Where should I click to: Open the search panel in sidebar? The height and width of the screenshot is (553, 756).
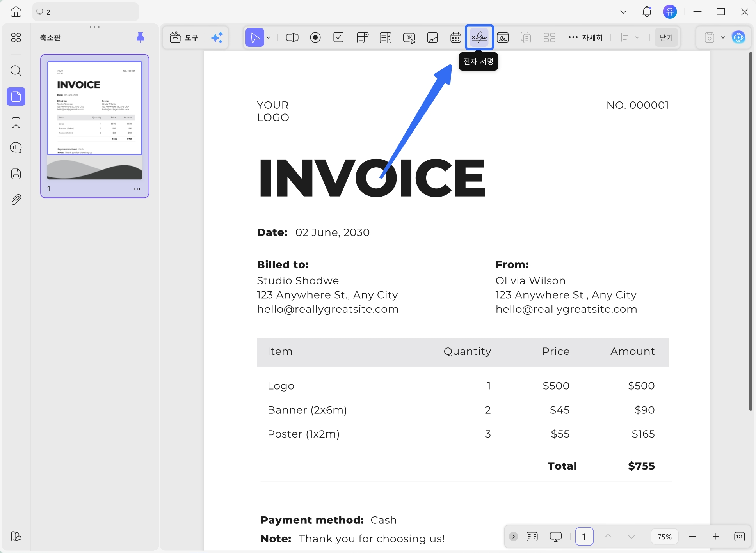[16, 71]
